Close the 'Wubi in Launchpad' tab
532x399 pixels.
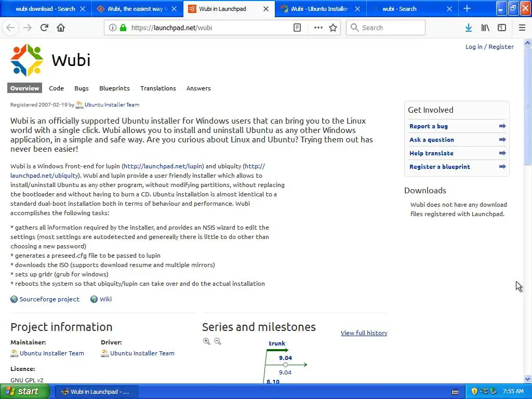266,9
